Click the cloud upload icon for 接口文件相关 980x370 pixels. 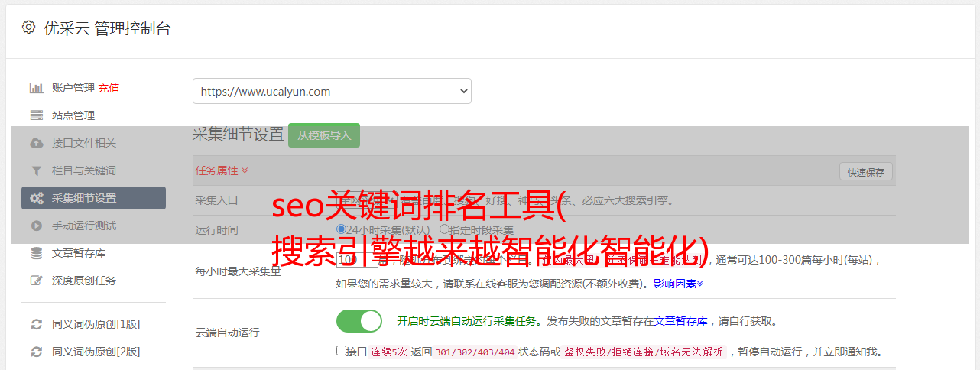pyautogui.click(x=36, y=143)
